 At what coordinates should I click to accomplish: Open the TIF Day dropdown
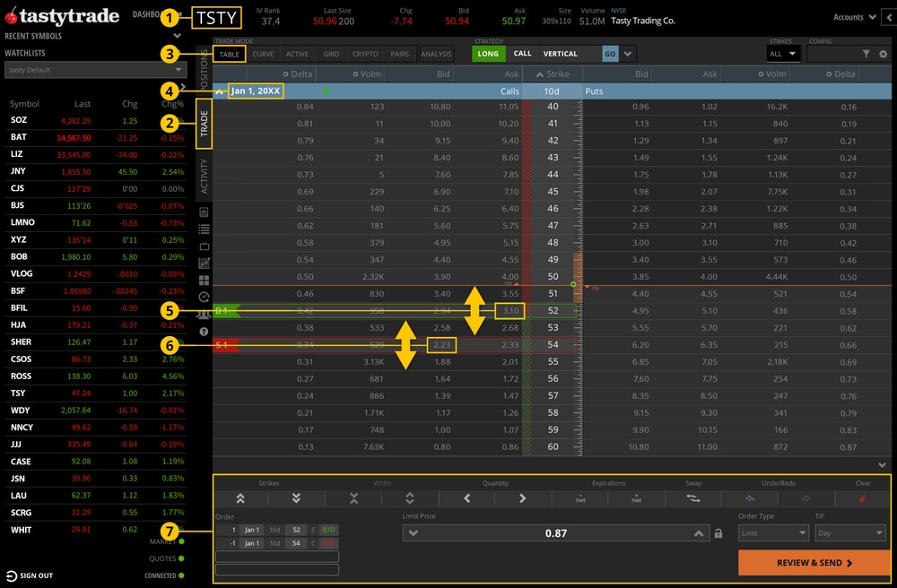(849, 532)
